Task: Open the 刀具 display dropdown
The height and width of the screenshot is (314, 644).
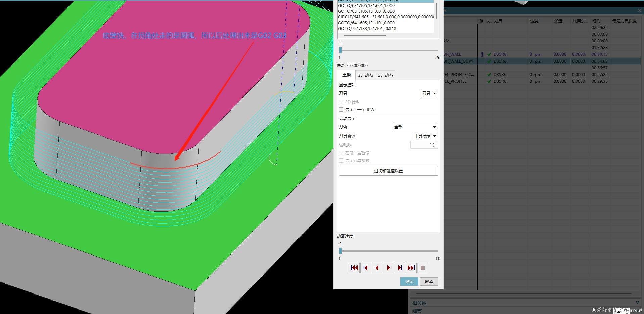Action: (x=429, y=93)
